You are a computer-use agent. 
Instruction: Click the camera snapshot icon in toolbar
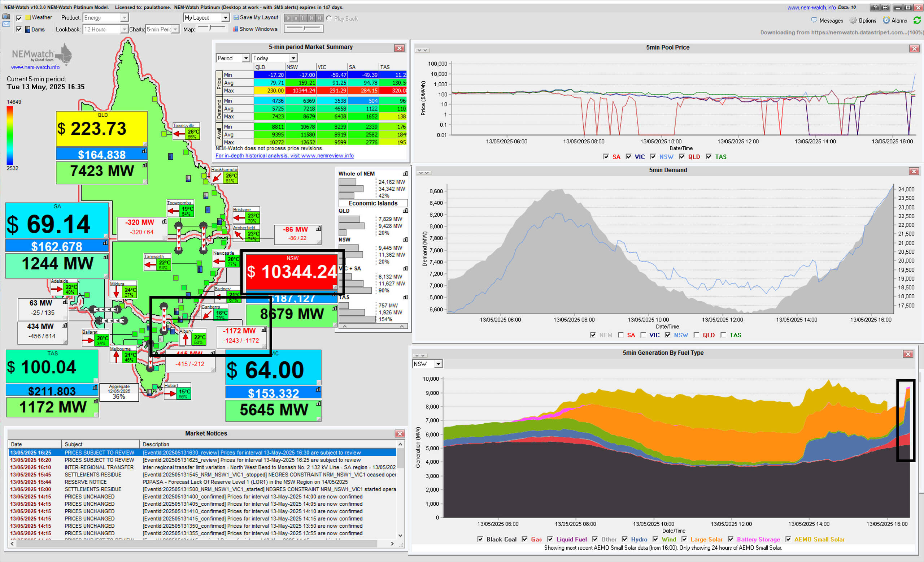6,17
